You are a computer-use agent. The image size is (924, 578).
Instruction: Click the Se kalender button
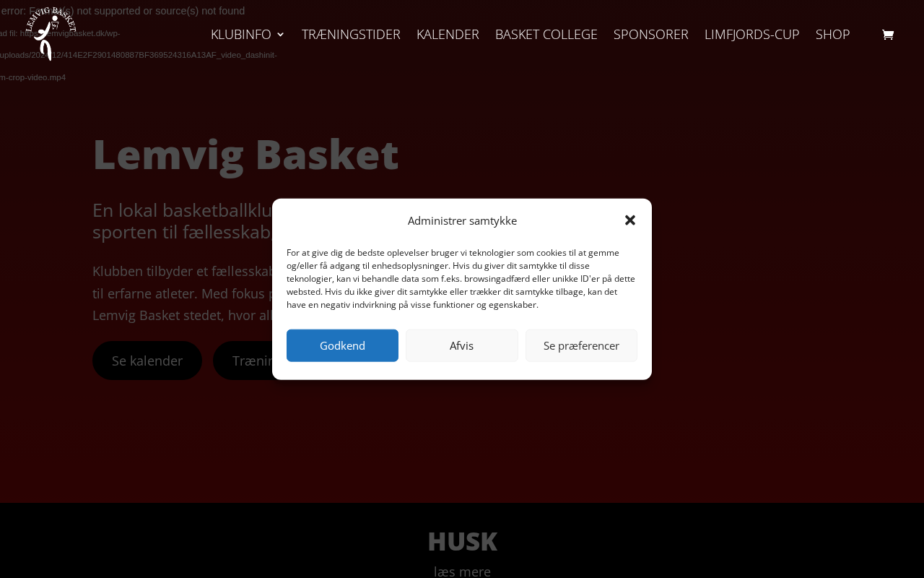pos(147,361)
